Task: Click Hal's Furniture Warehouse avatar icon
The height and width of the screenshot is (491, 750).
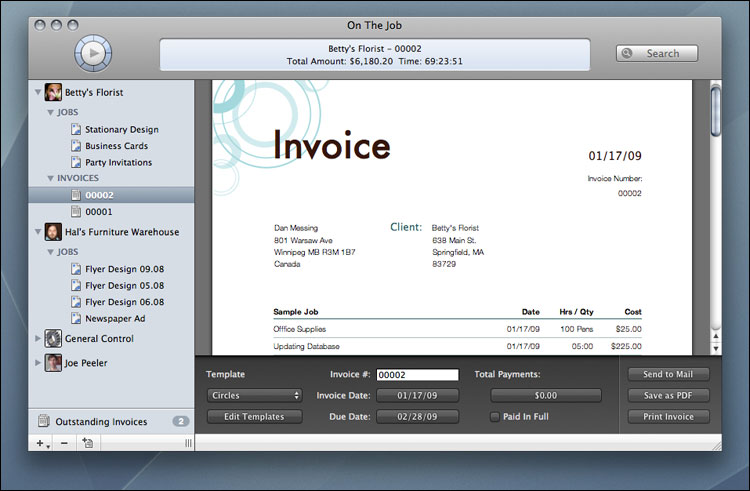Action: coord(54,232)
